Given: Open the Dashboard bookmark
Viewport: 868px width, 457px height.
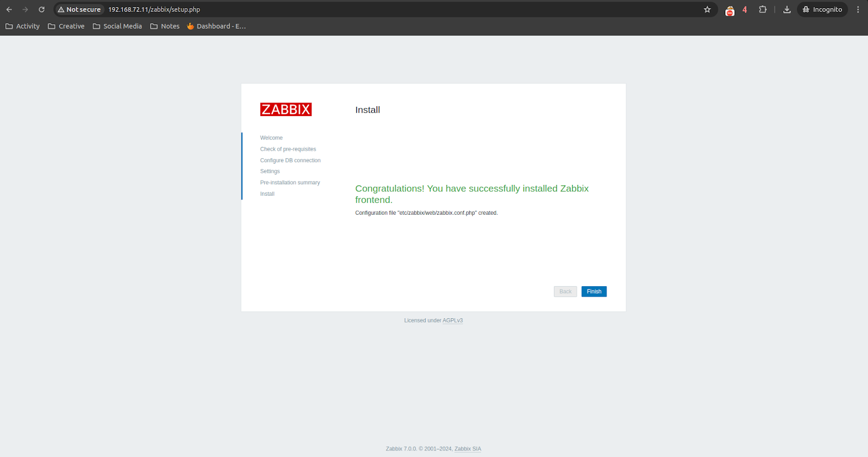Looking at the screenshot, I should pos(216,26).
